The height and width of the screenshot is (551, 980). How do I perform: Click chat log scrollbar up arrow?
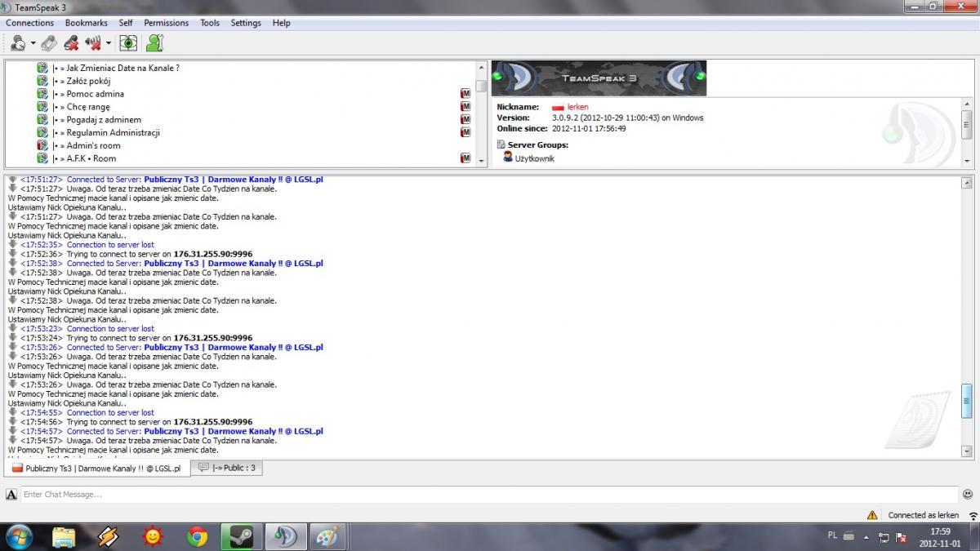967,182
